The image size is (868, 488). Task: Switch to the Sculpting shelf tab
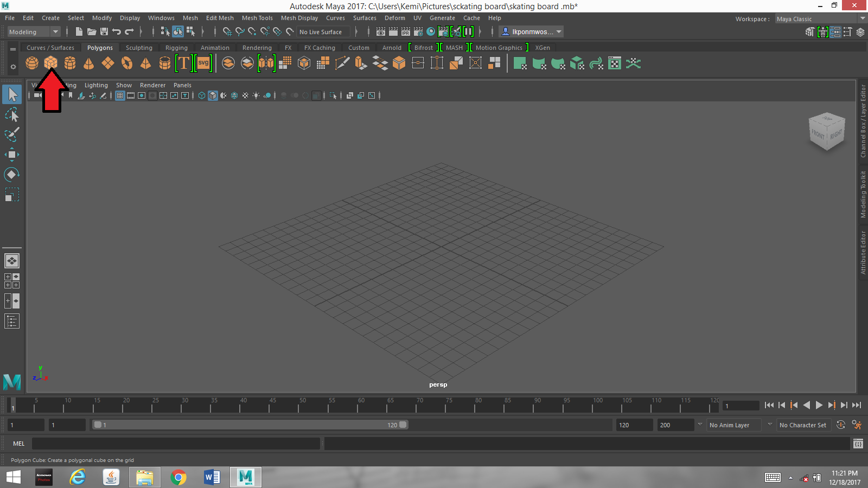(x=139, y=48)
